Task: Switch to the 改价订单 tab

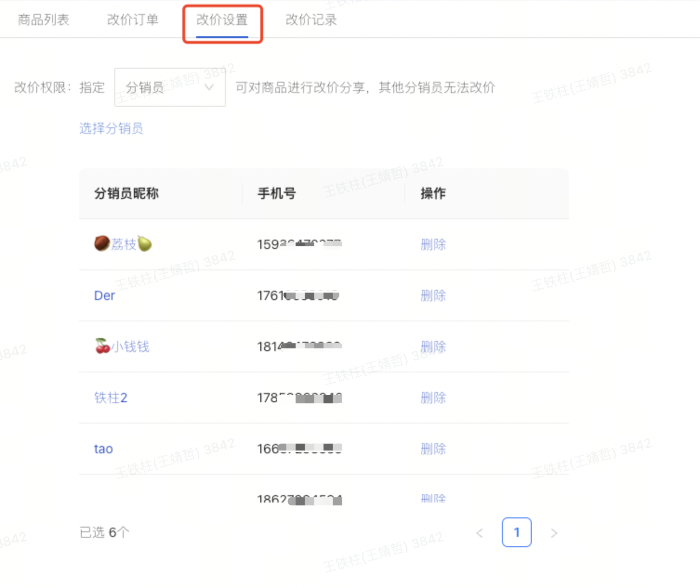Action: tap(132, 20)
